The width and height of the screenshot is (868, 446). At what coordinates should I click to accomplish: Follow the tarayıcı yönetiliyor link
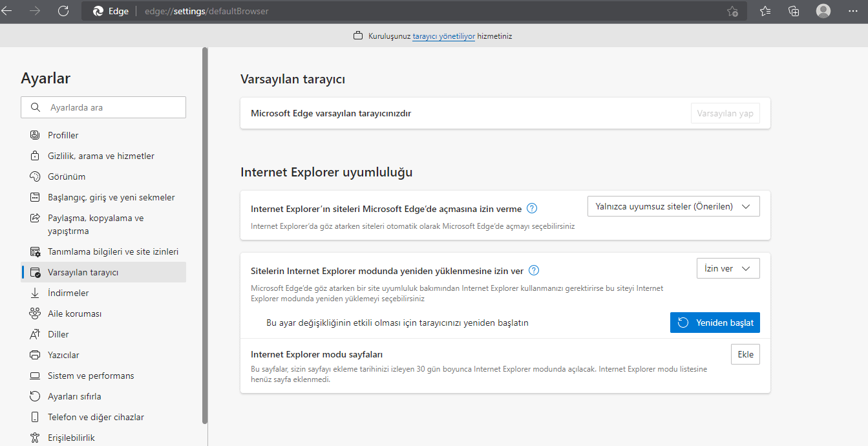click(443, 36)
